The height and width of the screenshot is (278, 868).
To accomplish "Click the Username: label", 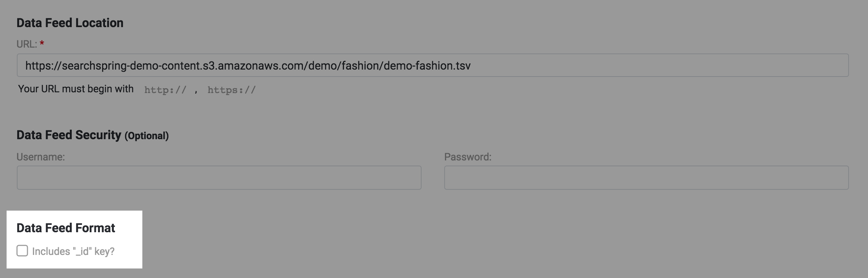I will pos(41,157).
